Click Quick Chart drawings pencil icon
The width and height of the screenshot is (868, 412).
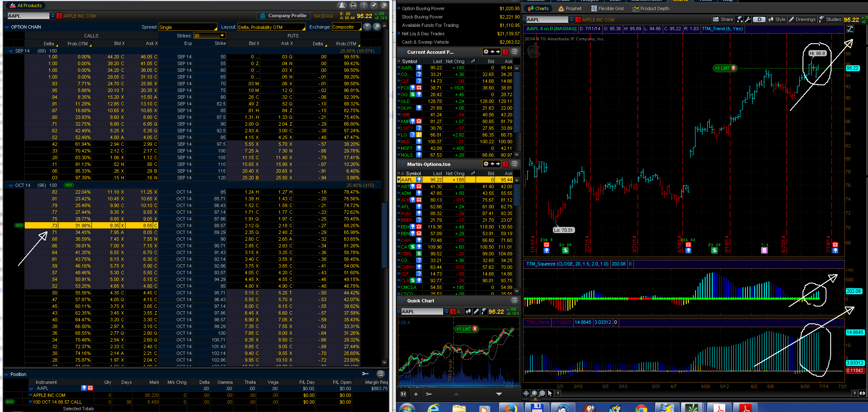(476, 311)
